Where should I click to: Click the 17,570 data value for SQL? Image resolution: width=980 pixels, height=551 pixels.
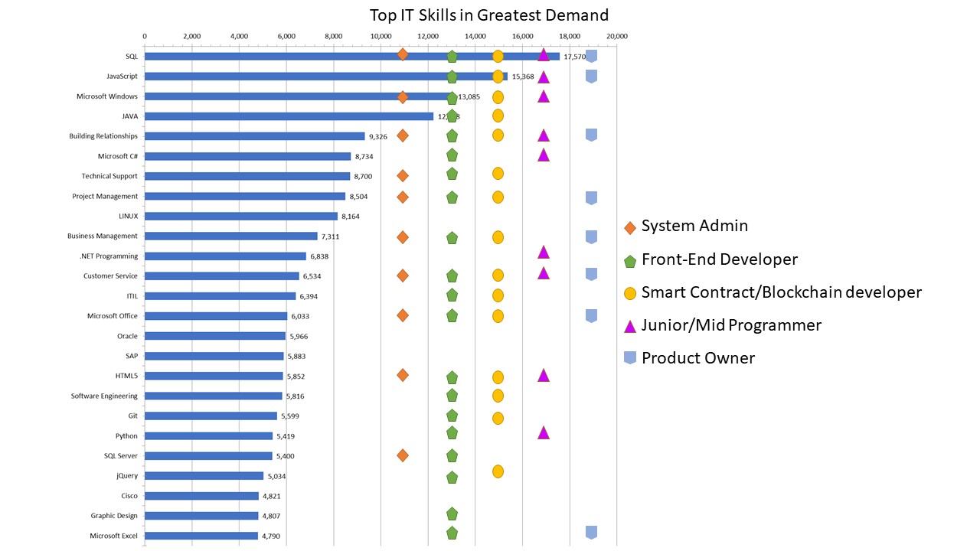[x=574, y=57]
